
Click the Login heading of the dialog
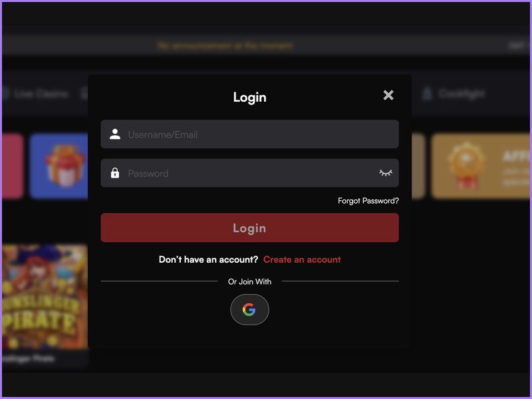[249, 97]
